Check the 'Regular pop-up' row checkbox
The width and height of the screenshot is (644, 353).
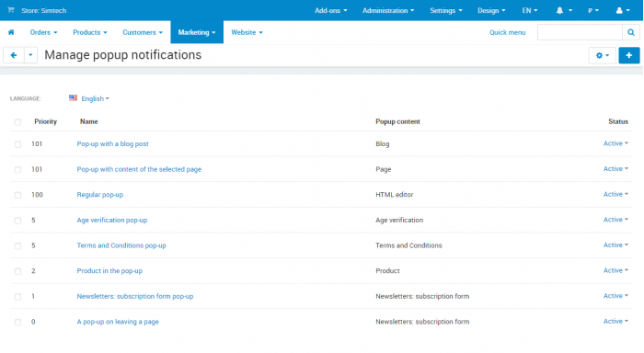(17, 196)
